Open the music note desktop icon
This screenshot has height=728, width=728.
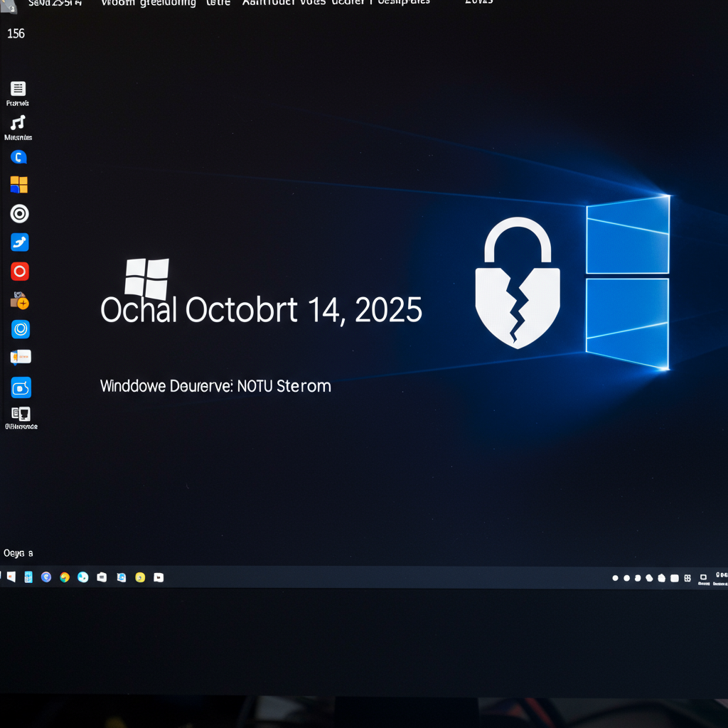point(18,122)
